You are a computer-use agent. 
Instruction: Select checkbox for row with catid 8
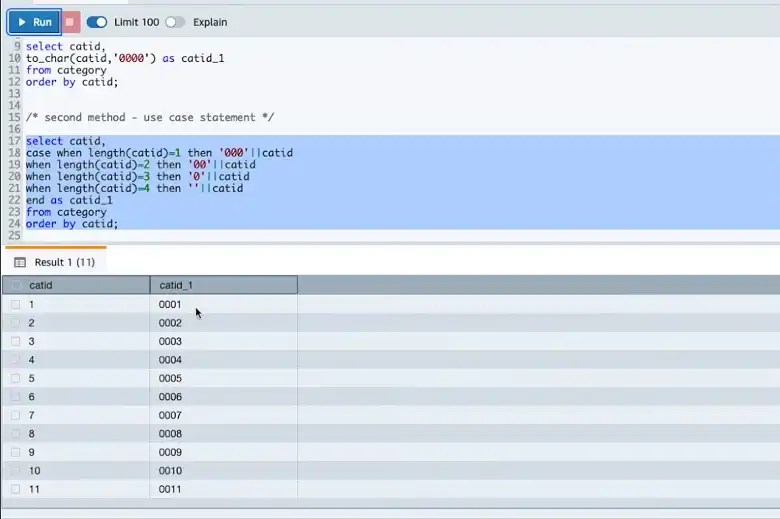(x=15, y=433)
